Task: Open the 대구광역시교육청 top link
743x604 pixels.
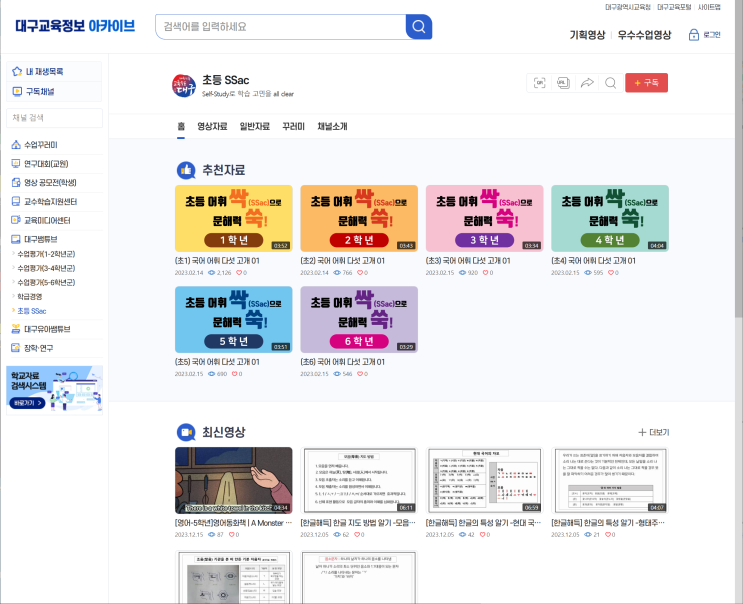Action: [x=628, y=7]
